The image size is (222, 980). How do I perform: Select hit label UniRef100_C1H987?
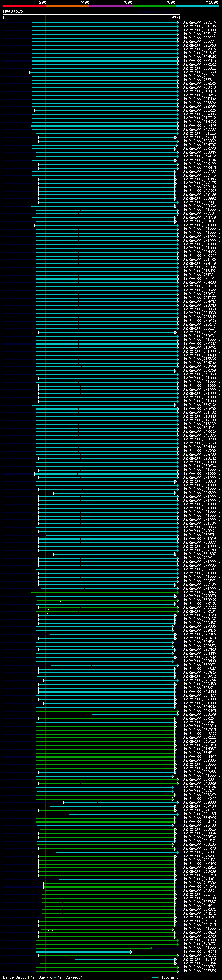199,749
